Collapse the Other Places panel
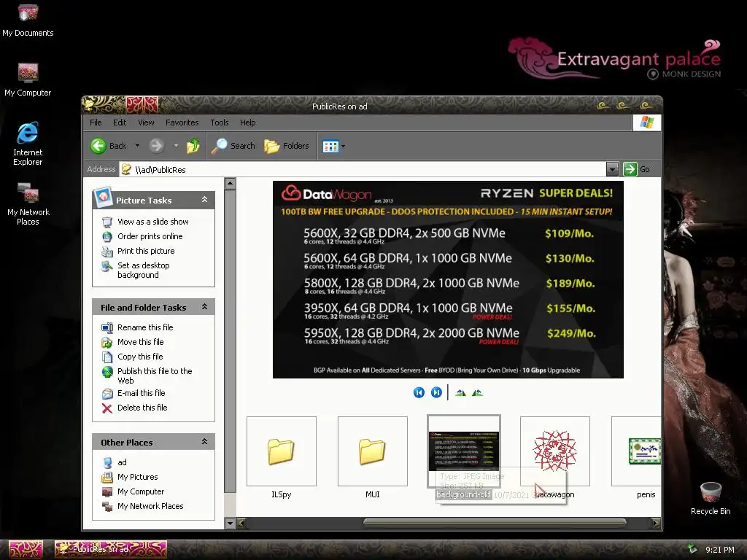The height and width of the screenshot is (560, 747). click(x=204, y=441)
